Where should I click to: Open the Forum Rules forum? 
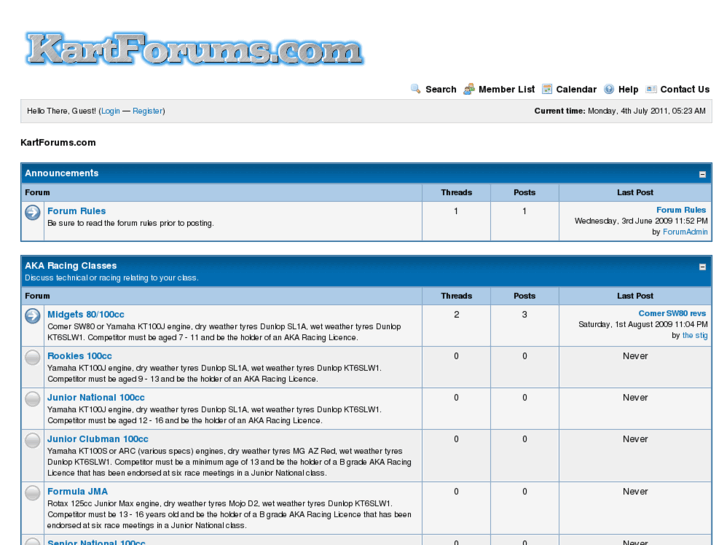pyautogui.click(x=77, y=211)
